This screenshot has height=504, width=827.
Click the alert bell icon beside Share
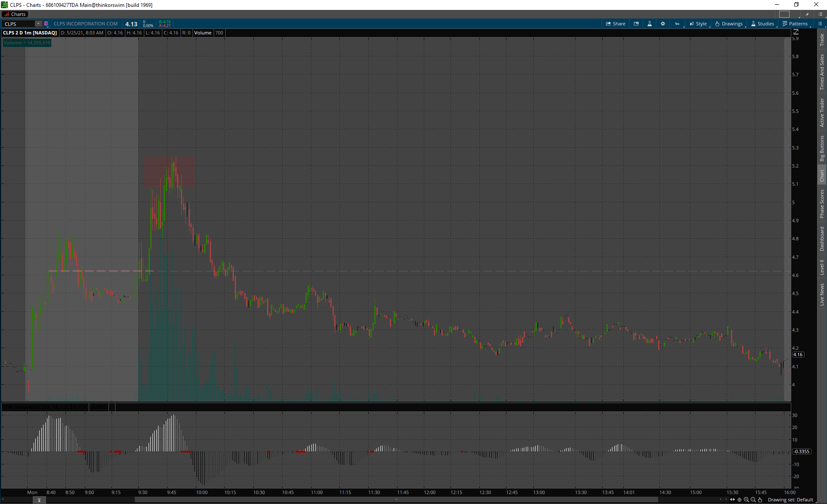(x=636, y=24)
